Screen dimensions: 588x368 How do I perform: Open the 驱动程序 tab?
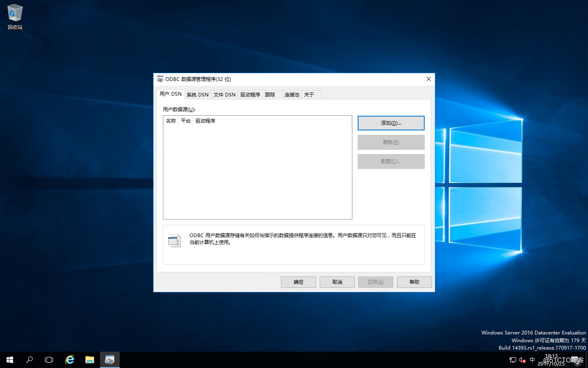coord(250,94)
